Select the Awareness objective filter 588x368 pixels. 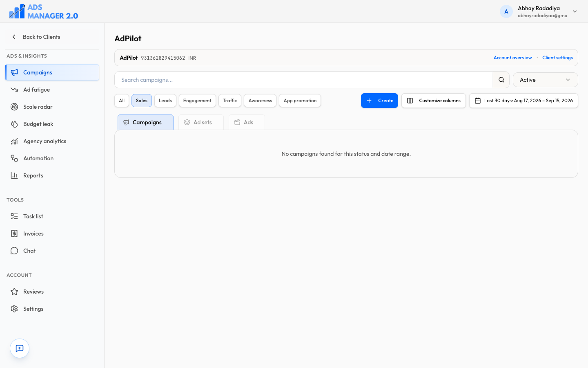coord(260,101)
